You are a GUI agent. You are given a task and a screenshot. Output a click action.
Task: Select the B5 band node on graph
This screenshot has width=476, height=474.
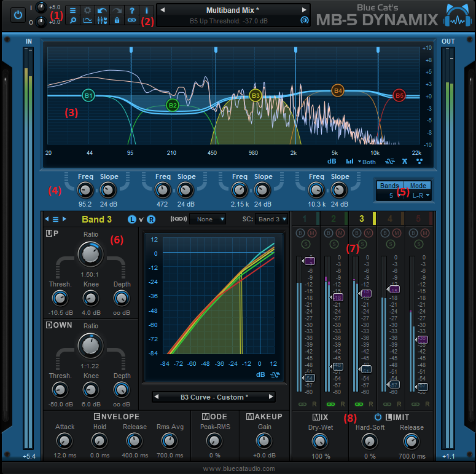click(x=399, y=95)
